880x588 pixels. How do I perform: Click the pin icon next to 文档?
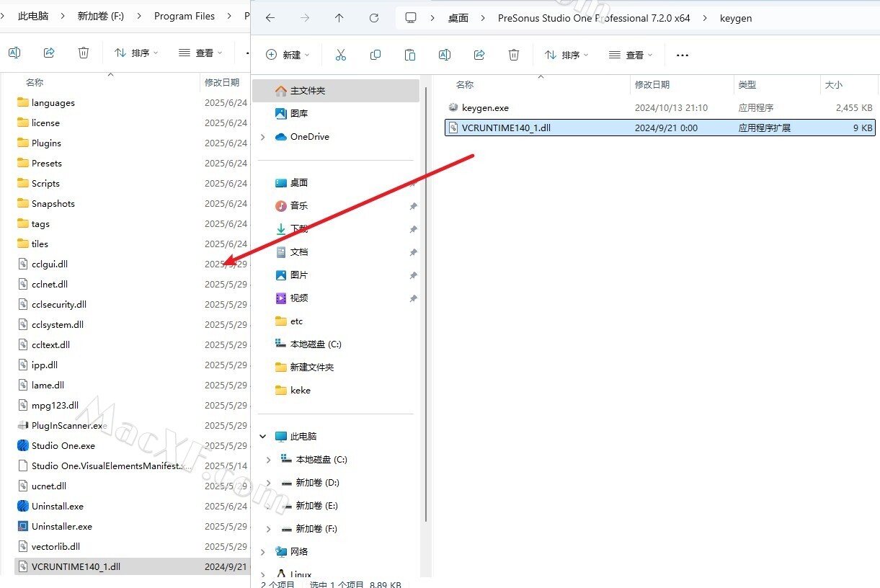pyautogui.click(x=413, y=252)
